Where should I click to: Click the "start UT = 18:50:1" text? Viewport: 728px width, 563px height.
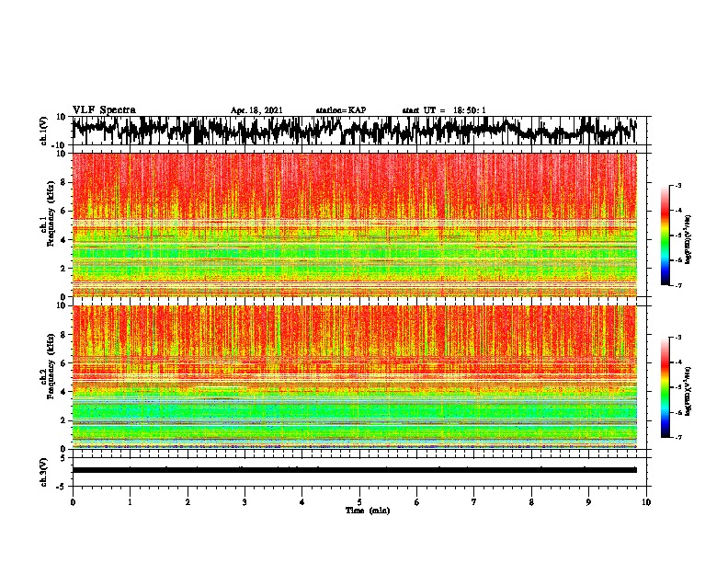click(x=444, y=110)
